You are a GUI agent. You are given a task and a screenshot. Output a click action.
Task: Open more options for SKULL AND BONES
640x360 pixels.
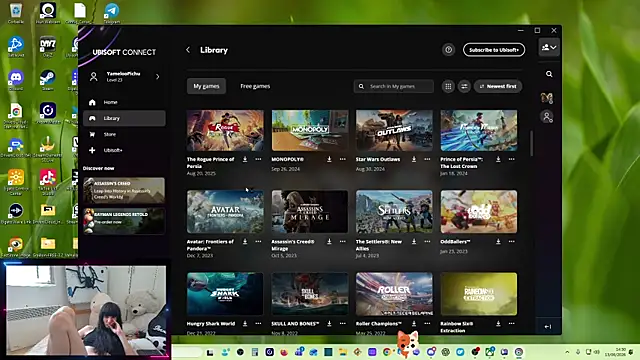click(342, 324)
